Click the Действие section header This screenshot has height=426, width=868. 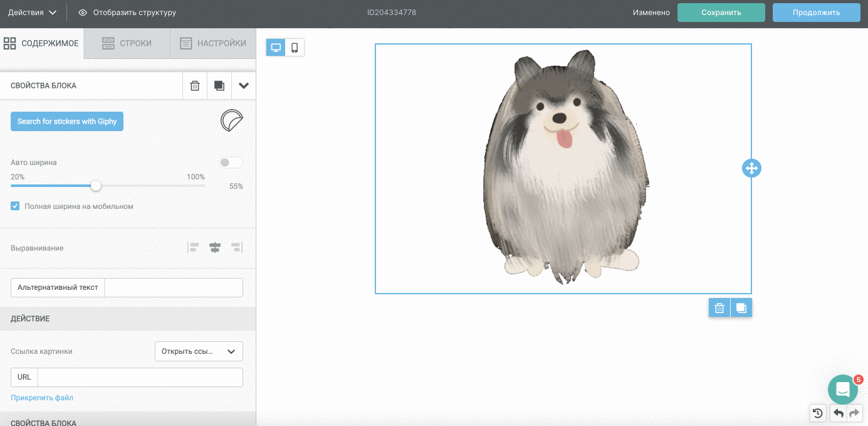click(128, 319)
